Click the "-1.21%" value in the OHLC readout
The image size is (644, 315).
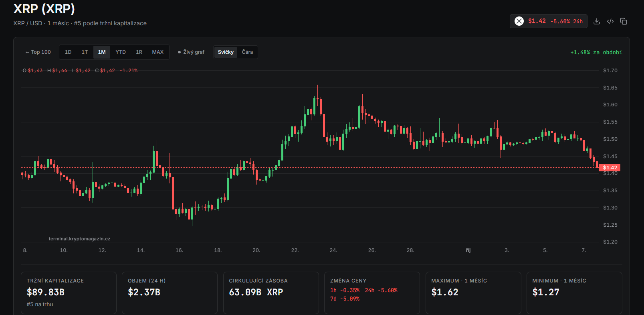(x=129, y=71)
